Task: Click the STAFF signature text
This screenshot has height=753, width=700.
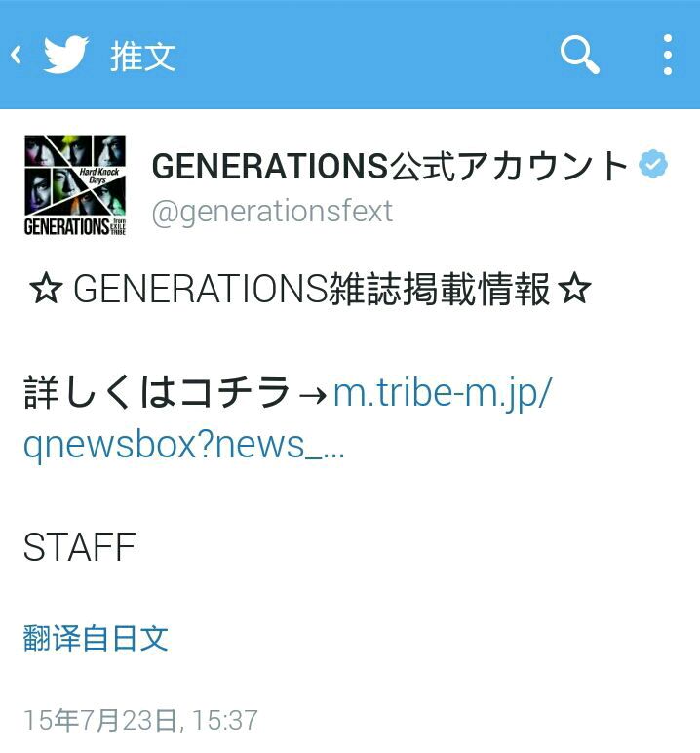Action: click(80, 547)
